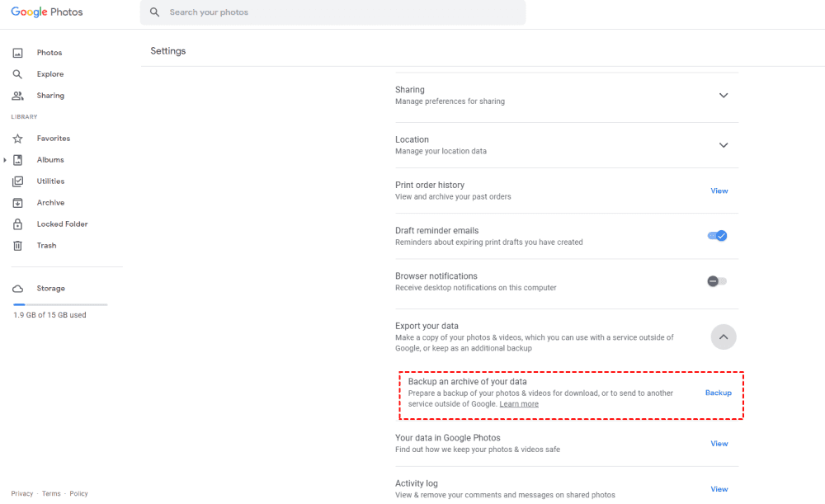Expand the Location settings chevron
The height and width of the screenshot is (504, 825).
coord(724,145)
